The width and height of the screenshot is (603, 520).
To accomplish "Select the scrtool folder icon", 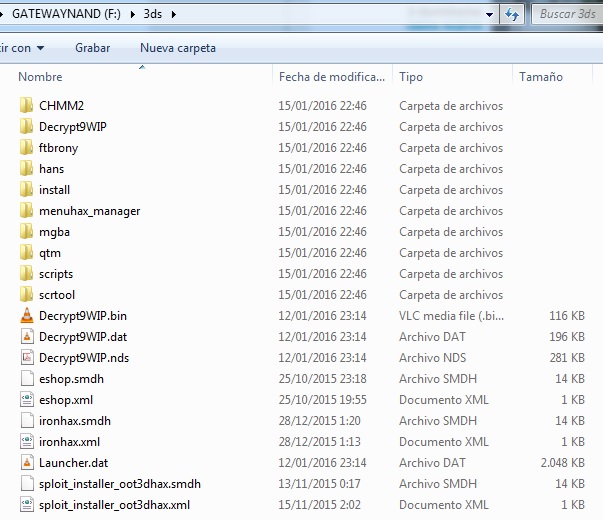I will tap(27, 295).
